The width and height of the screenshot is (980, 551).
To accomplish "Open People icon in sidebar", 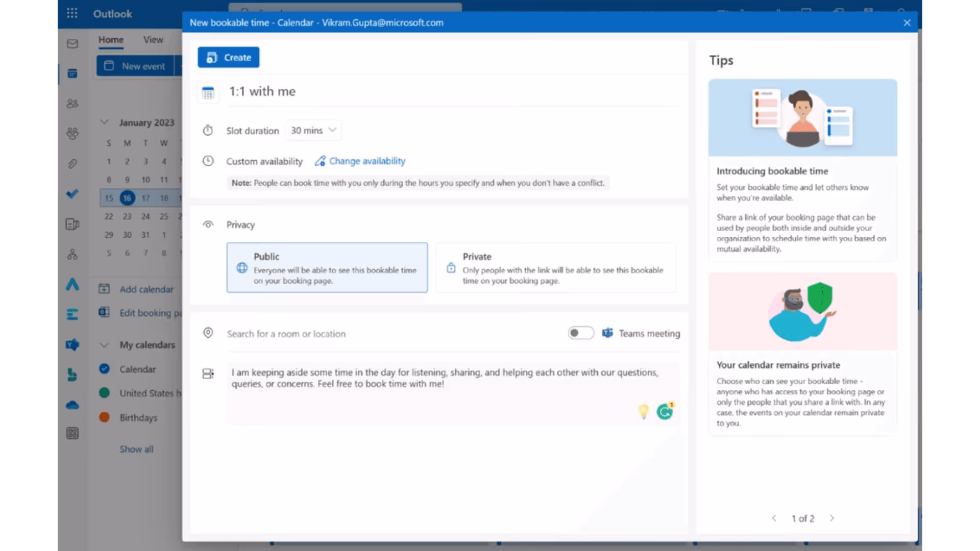I will pos(72,104).
